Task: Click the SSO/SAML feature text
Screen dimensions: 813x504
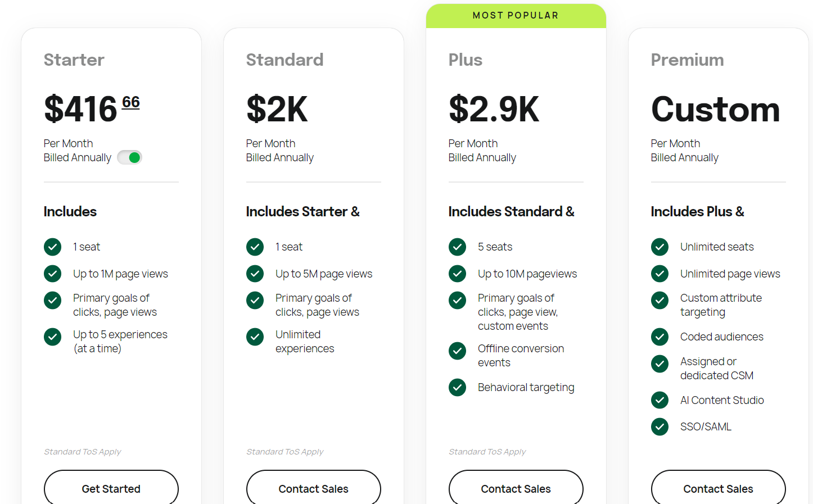Action: (706, 426)
